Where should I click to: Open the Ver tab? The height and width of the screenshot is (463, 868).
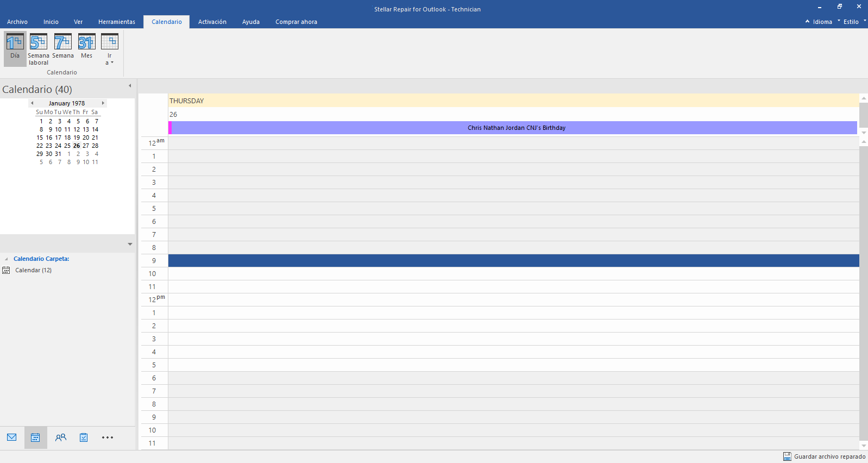[78, 22]
